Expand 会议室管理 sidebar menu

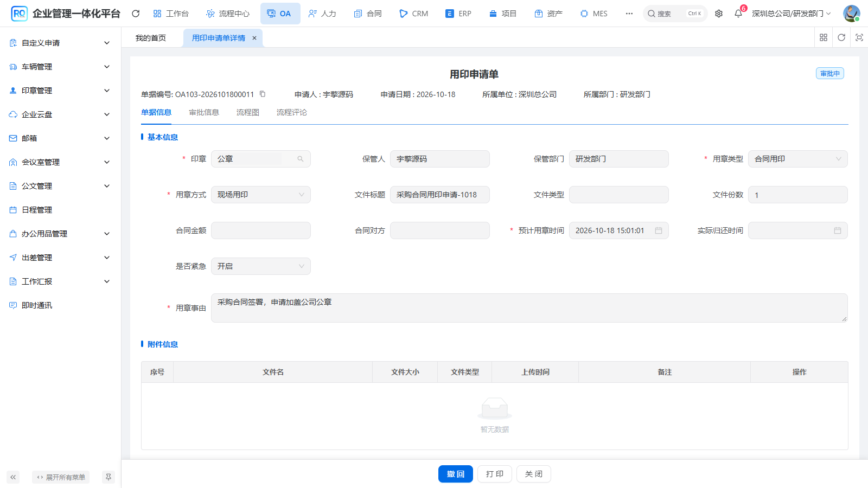pyautogui.click(x=60, y=162)
